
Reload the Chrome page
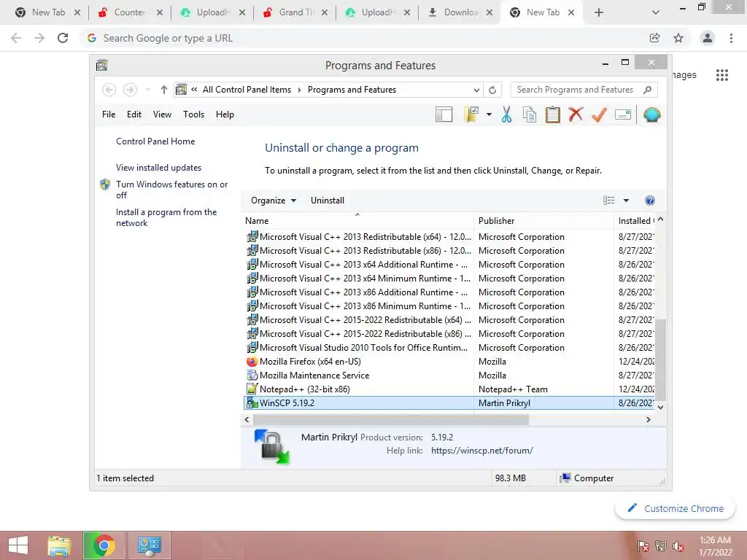[63, 38]
